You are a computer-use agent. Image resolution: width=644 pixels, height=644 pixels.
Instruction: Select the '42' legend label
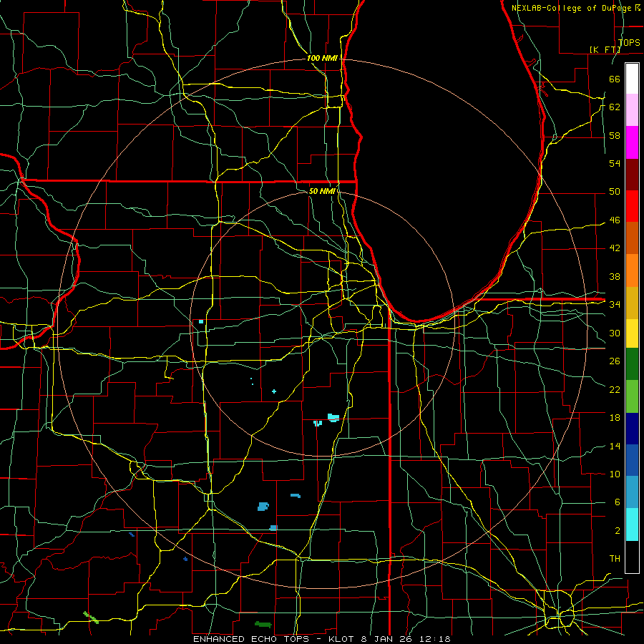pyautogui.click(x=615, y=248)
